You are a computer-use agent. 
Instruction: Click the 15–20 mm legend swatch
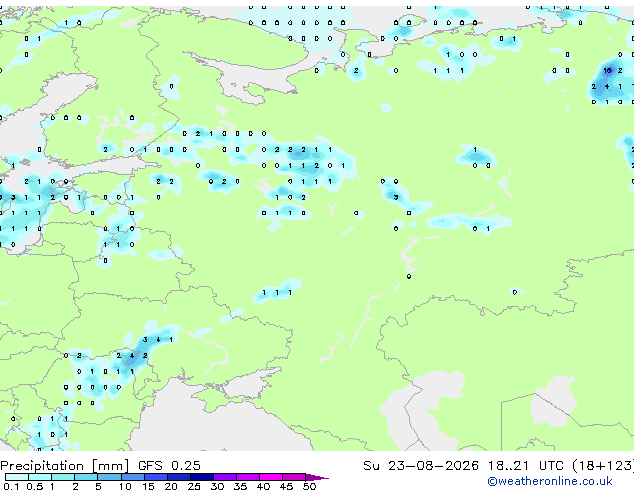point(155,477)
